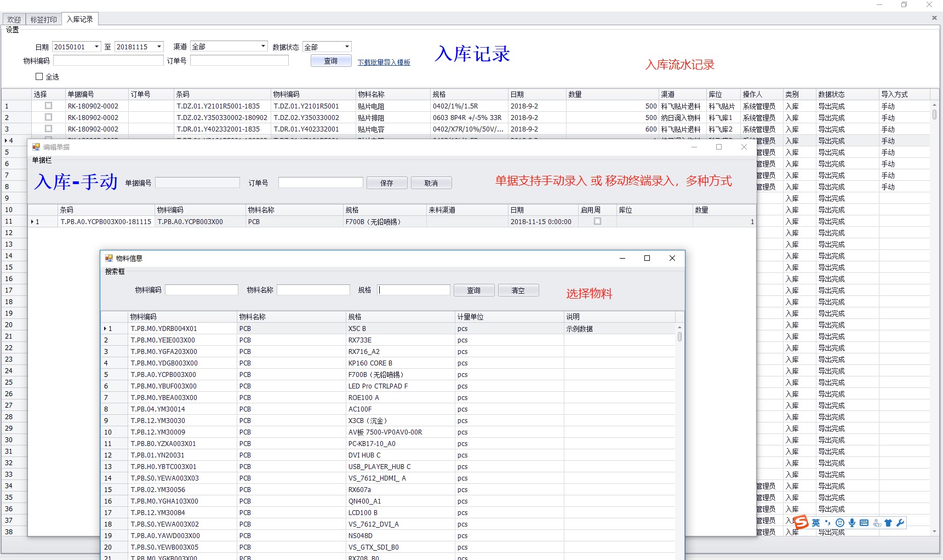The height and width of the screenshot is (560, 943).
Task: Open Sogou wrench toolbox settings
Action: (900, 523)
